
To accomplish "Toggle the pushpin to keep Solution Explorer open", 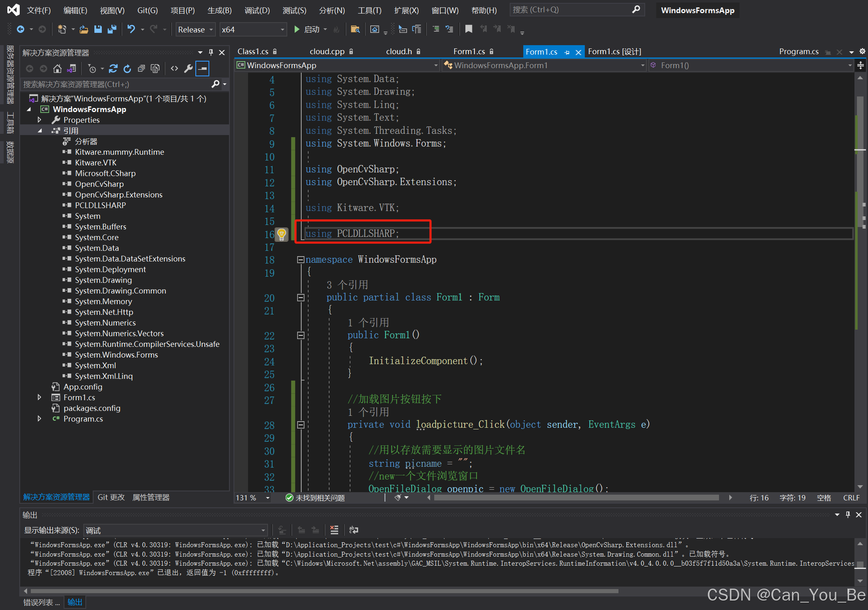I will (211, 52).
